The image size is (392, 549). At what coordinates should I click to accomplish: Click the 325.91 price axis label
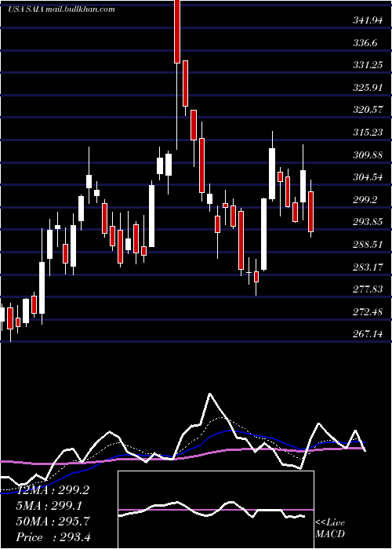point(368,88)
